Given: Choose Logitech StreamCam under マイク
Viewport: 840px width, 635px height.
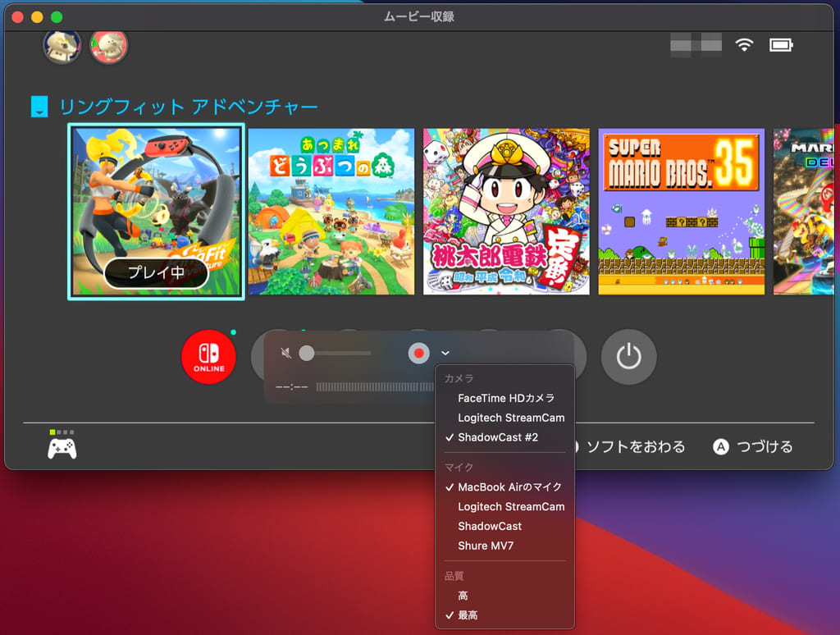Looking at the screenshot, I should click(x=504, y=506).
